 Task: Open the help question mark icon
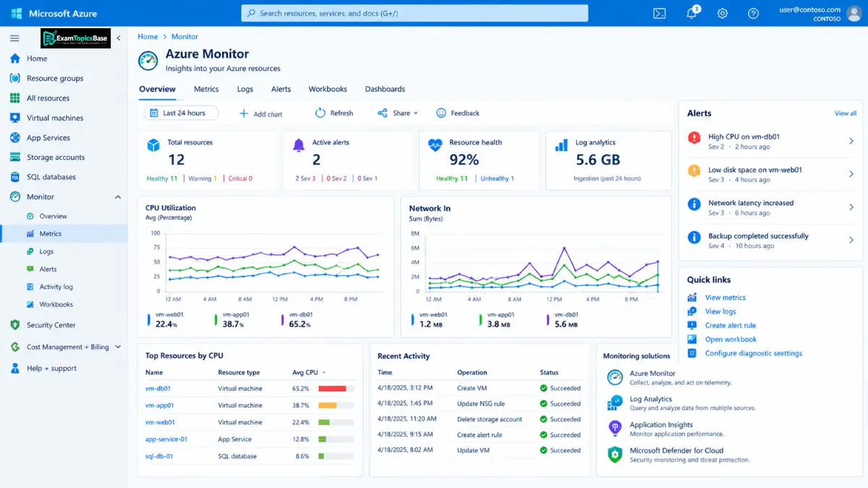pos(753,13)
